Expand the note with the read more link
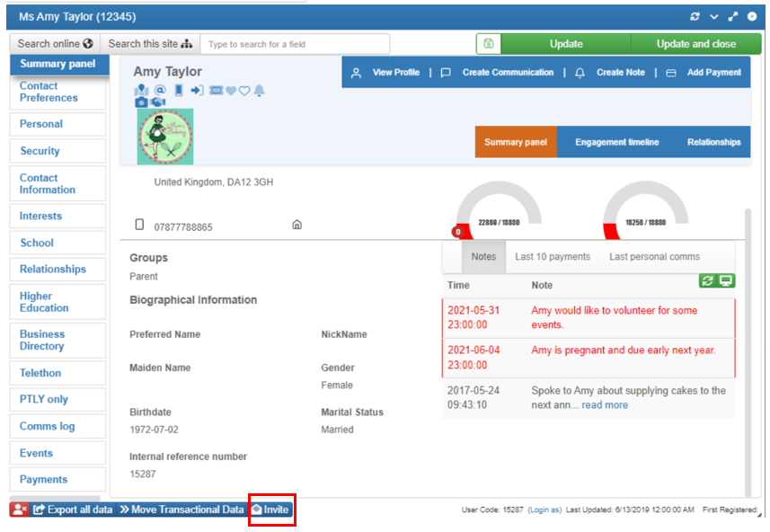This screenshot has width=770, height=532. pyautogui.click(x=605, y=405)
